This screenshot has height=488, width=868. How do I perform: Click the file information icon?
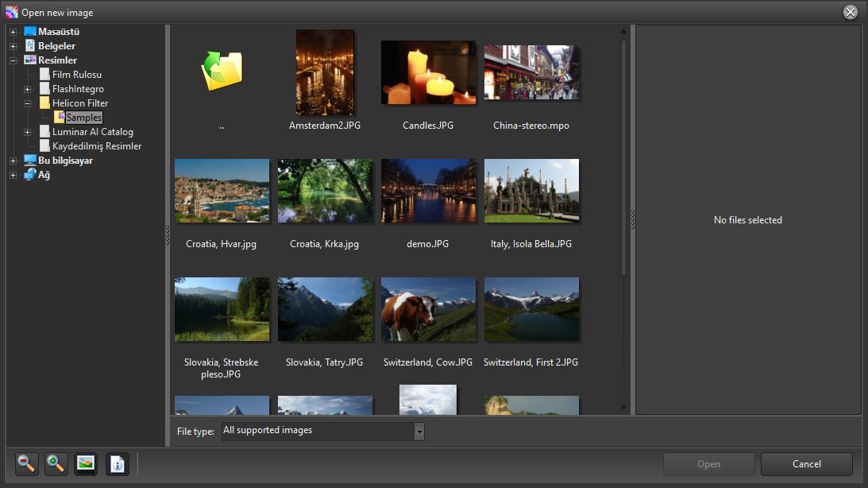click(x=117, y=463)
